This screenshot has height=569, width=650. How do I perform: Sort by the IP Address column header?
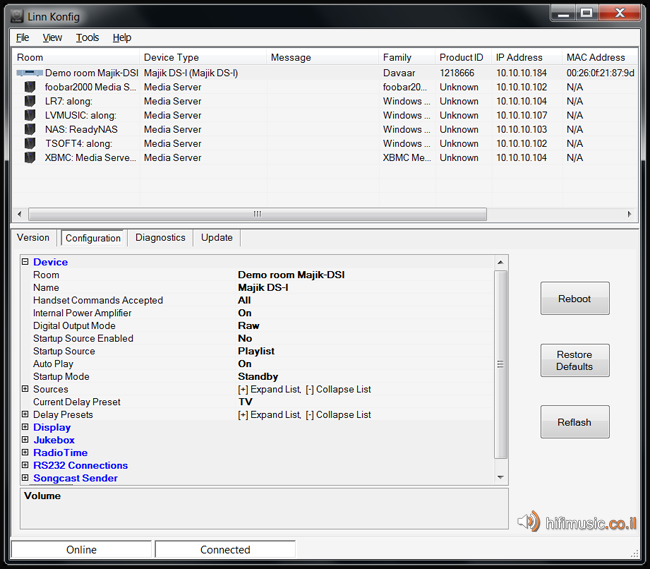(x=527, y=57)
